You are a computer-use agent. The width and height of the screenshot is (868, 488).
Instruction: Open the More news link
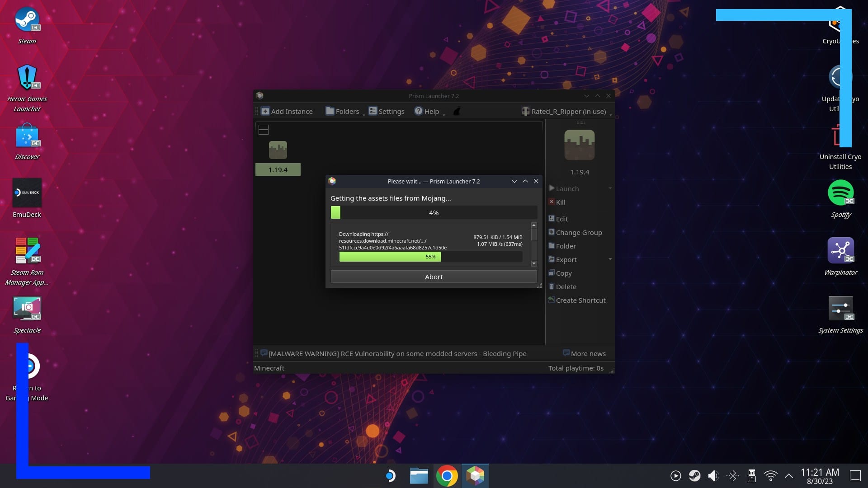pyautogui.click(x=584, y=353)
